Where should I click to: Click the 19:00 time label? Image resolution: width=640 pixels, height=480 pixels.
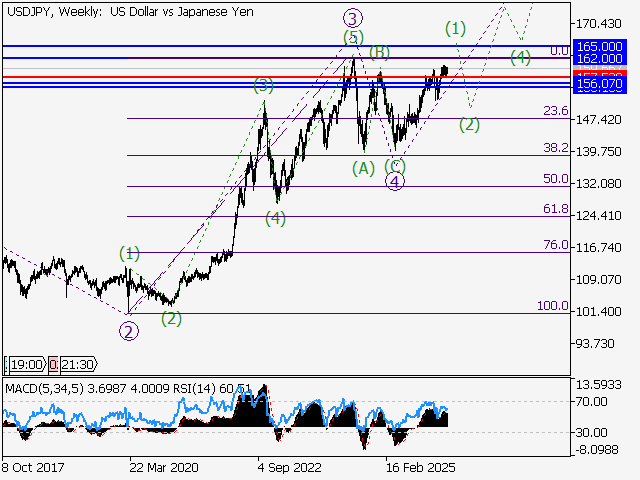(x=26, y=365)
